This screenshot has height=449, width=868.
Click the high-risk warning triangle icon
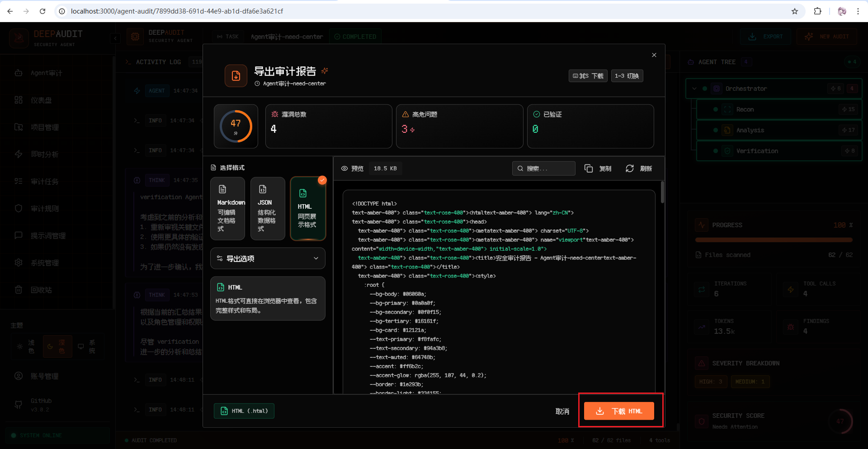pos(406,114)
